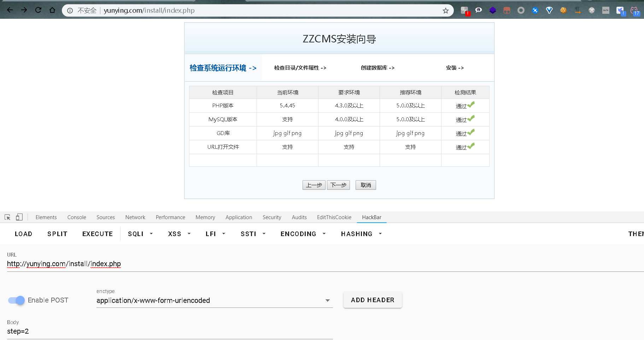Open the EditThisCookie tab

[x=334, y=217]
